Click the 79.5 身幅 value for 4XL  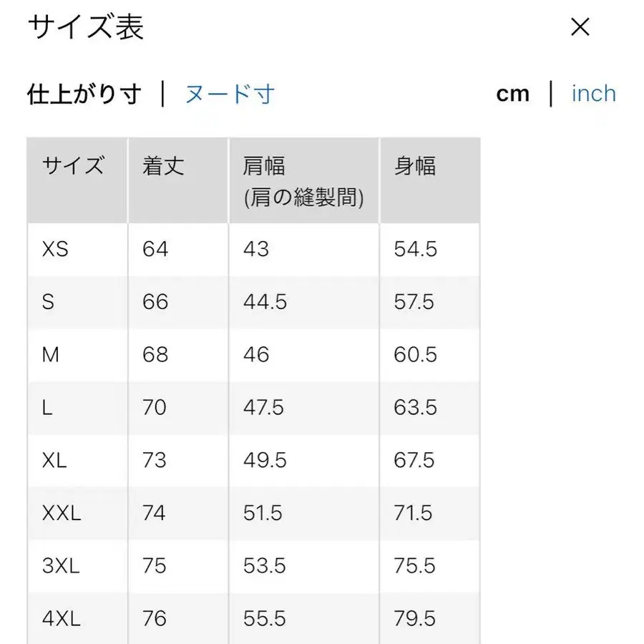click(x=414, y=618)
